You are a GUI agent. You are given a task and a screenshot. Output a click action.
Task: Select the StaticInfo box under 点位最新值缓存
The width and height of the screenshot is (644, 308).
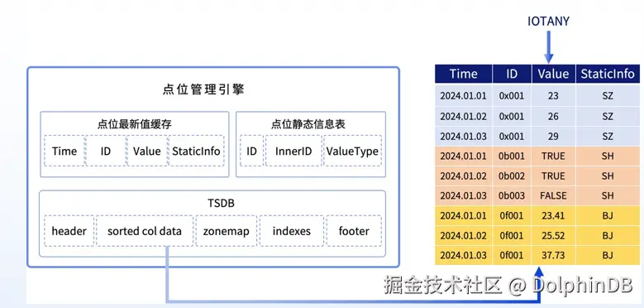(196, 151)
